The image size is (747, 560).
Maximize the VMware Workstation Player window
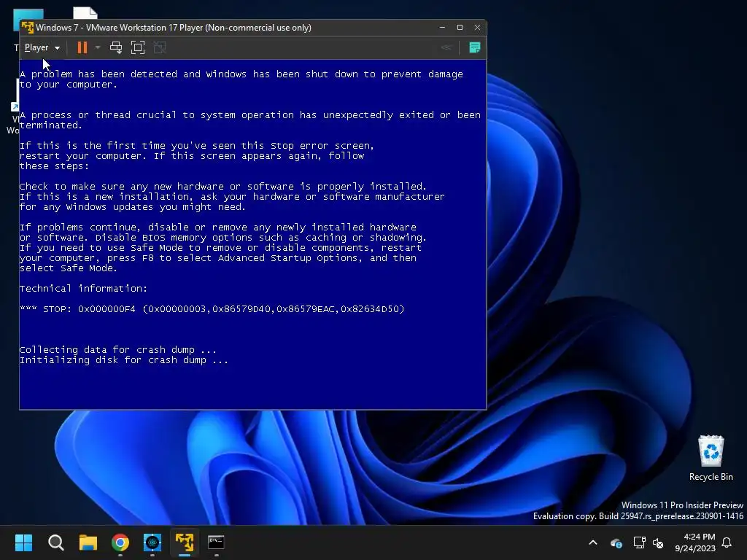(x=460, y=28)
